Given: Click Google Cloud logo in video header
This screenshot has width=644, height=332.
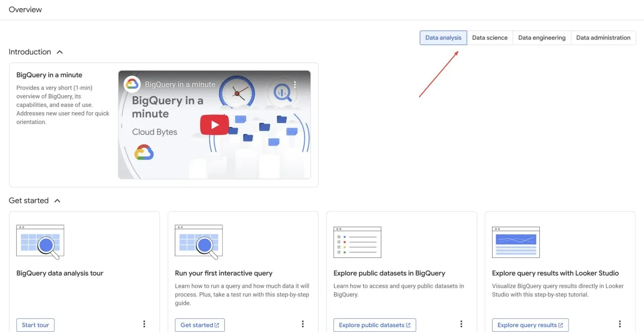Looking at the screenshot, I should tap(132, 84).
